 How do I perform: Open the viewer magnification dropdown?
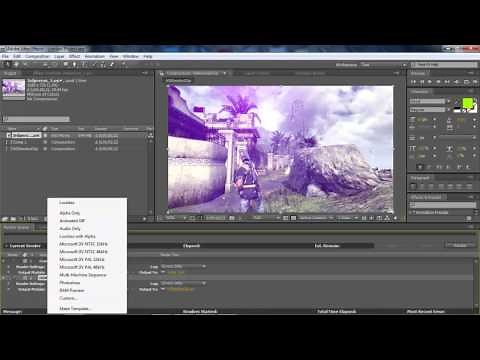click(x=175, y=218)
